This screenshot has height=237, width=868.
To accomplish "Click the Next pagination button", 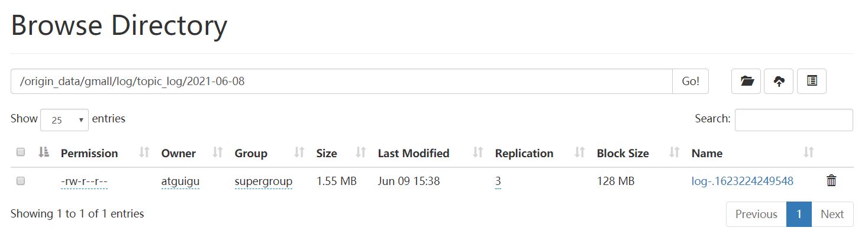I will click(832, 214).
